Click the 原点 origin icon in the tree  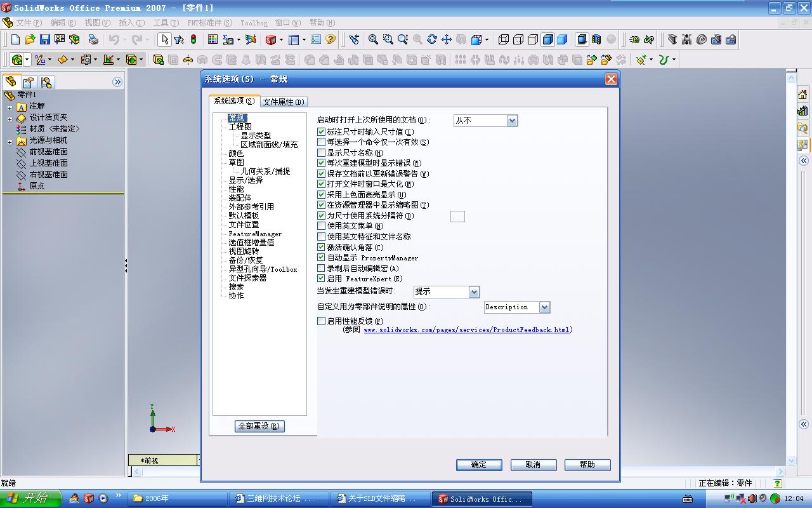click(22, 186)
